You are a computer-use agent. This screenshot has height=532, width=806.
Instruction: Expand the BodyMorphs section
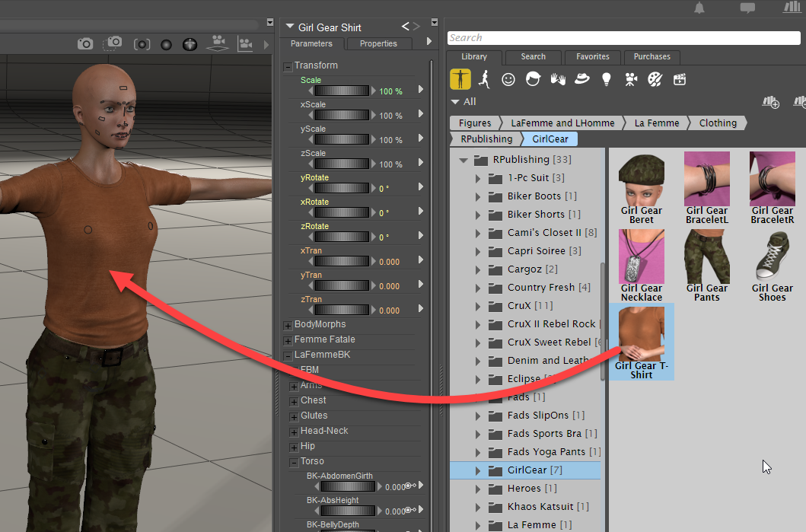tap(288, 323)
